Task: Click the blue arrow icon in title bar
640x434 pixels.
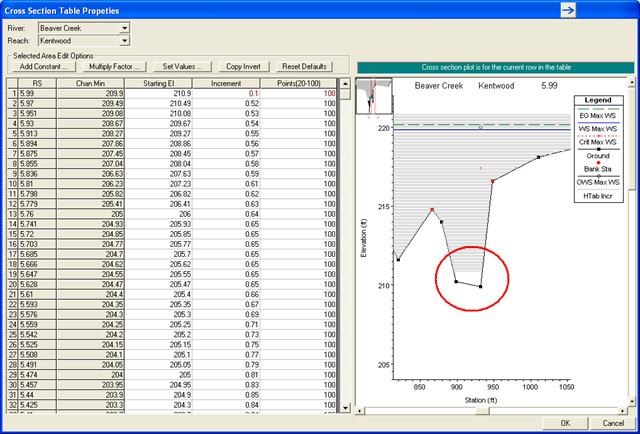Action: [568, 10]
